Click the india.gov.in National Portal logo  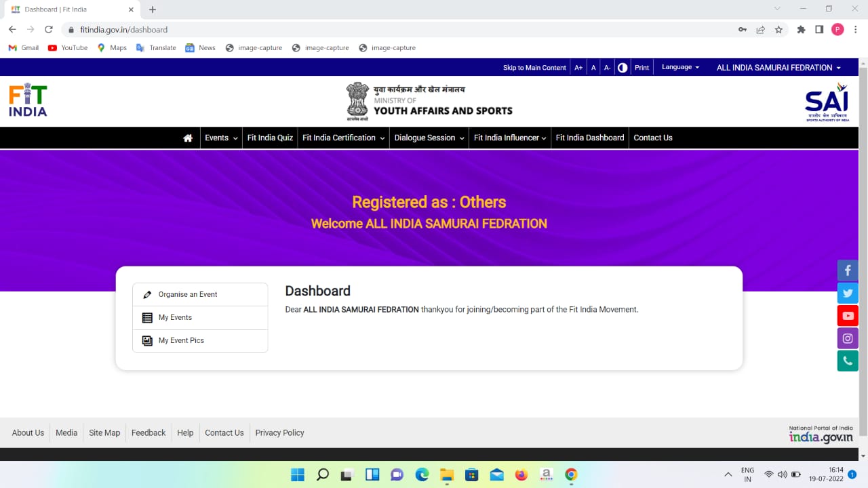click(821, 434)
